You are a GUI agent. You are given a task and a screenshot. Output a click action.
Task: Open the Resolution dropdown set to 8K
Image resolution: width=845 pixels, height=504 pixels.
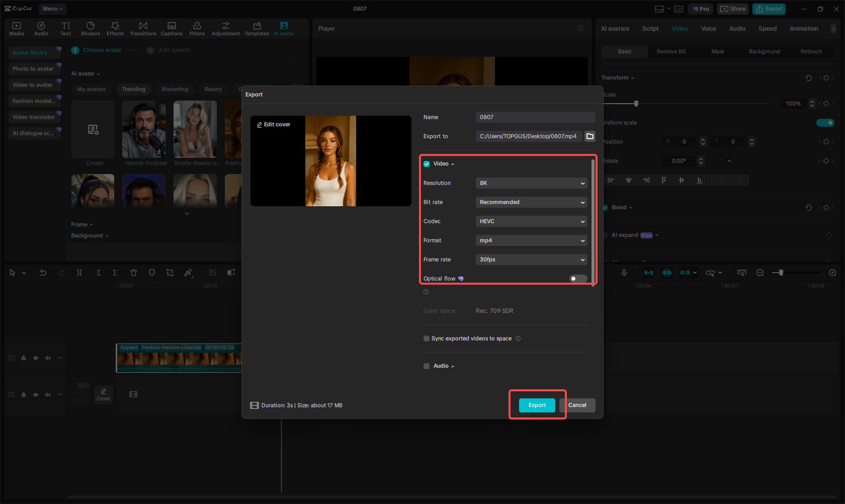pos(531,183)
